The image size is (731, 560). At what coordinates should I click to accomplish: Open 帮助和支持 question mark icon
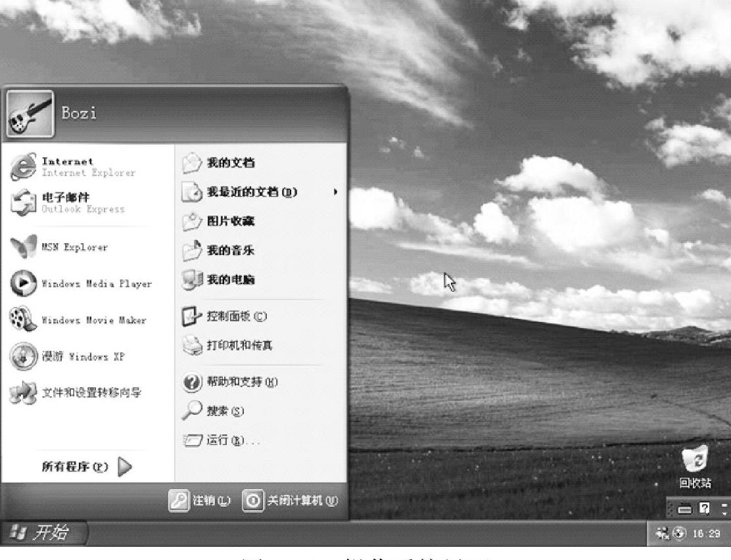[191, 382]
